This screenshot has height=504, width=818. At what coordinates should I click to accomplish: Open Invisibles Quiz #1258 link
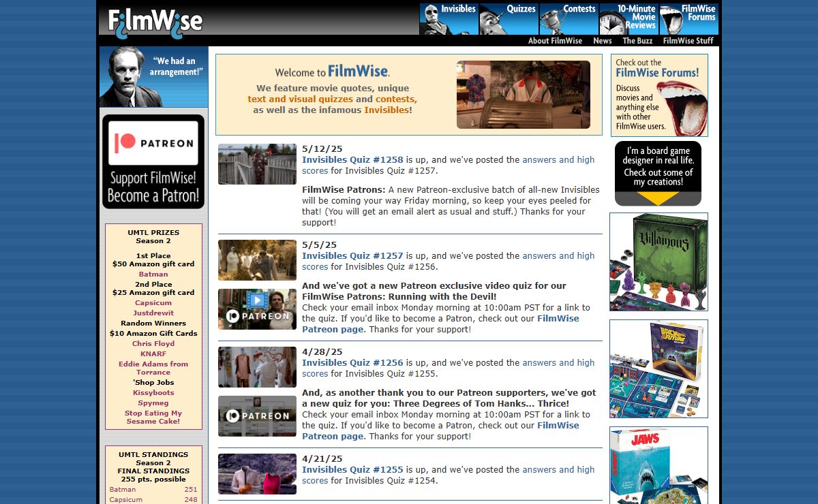click(352, 159)
